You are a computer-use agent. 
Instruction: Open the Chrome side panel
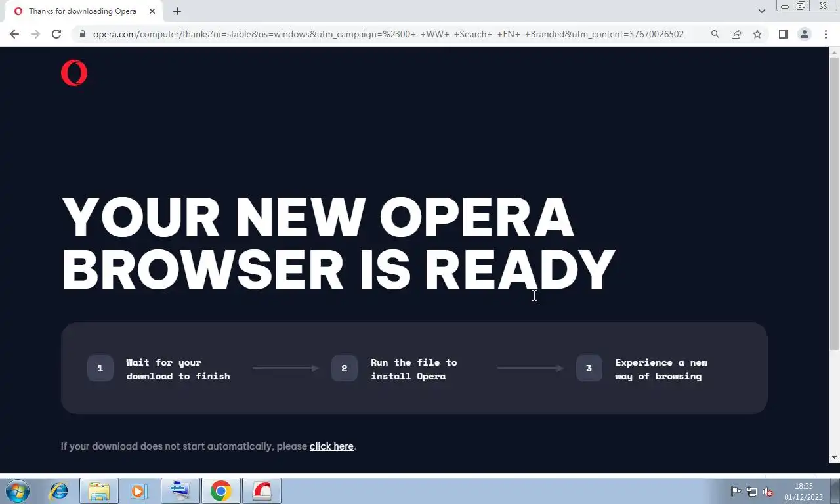[783, 34]
